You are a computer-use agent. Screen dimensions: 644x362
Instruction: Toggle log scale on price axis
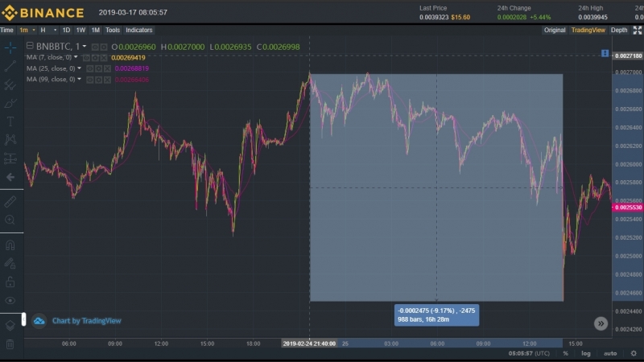pos(586,353)
